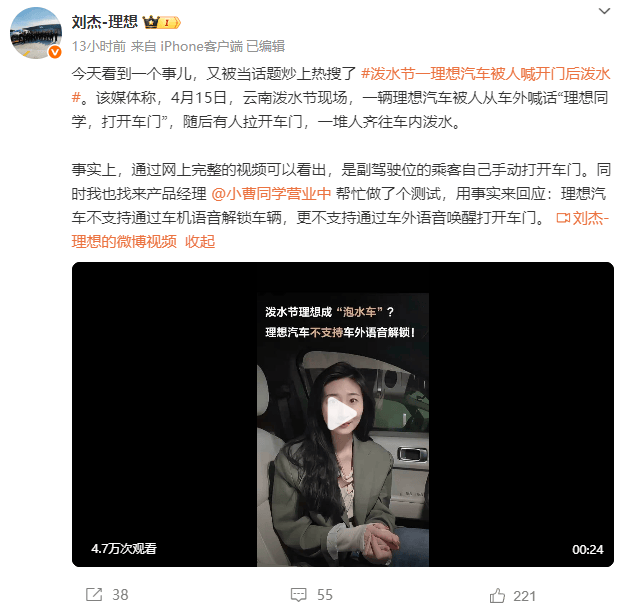Like the post with the thumbs-up icon
Viewport: 626px width, 614px height.
(x=497, y=595)
